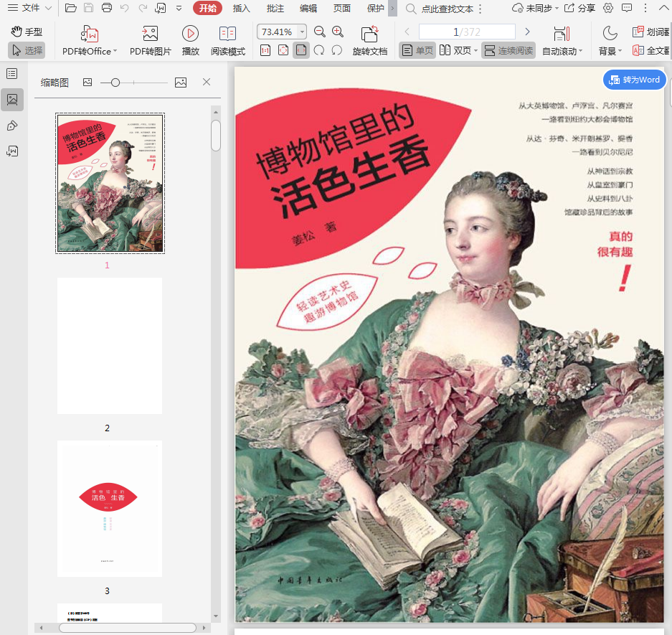The height and width of the screenshot is (635, 672).
Task: Click the PDF转图片 icon
Action: pyautogui.click(x=150, y=34)
